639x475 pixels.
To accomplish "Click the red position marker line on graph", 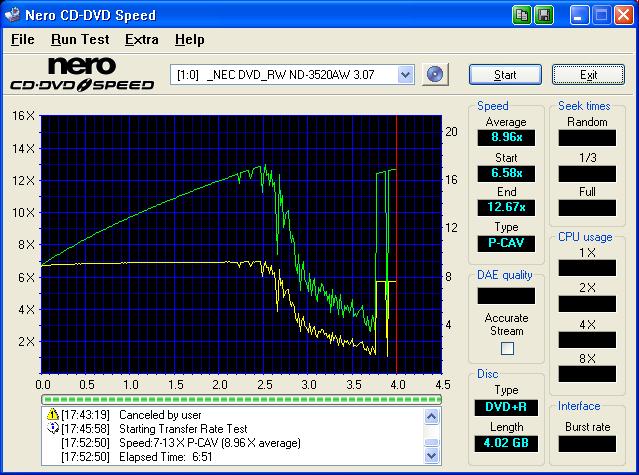I will 397,244.
